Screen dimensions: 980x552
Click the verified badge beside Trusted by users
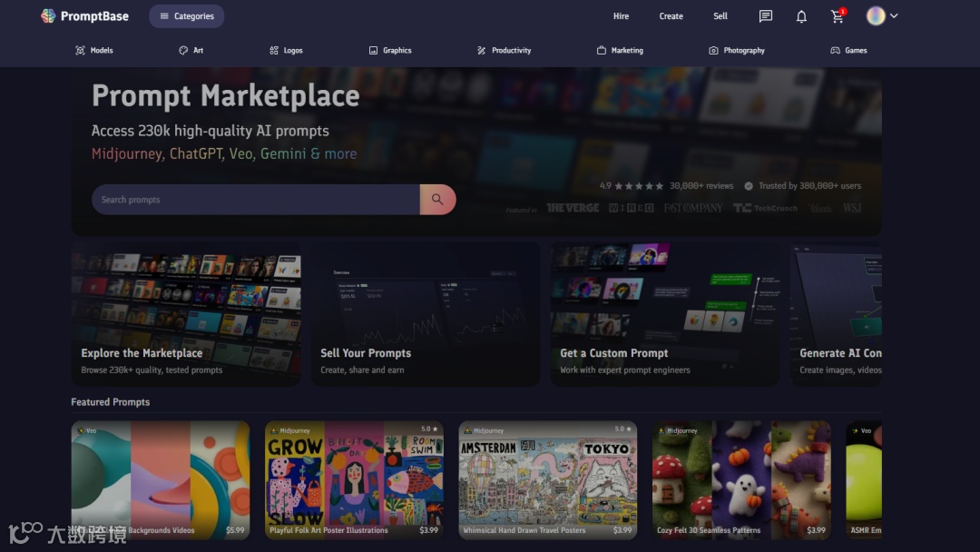pyautogui.click(x=748, y=186)
